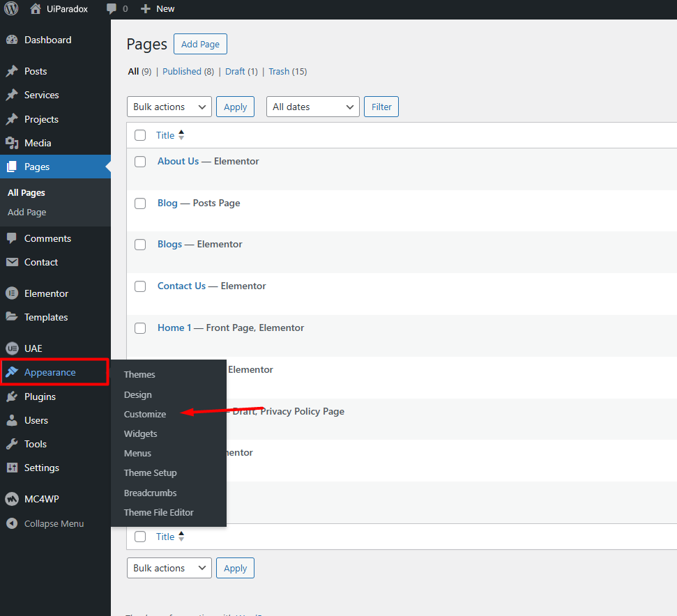This screenshot has width=677, height=616.
Task: Open the comments bubble icon in admin bar
Action: [x=112, y=9]
